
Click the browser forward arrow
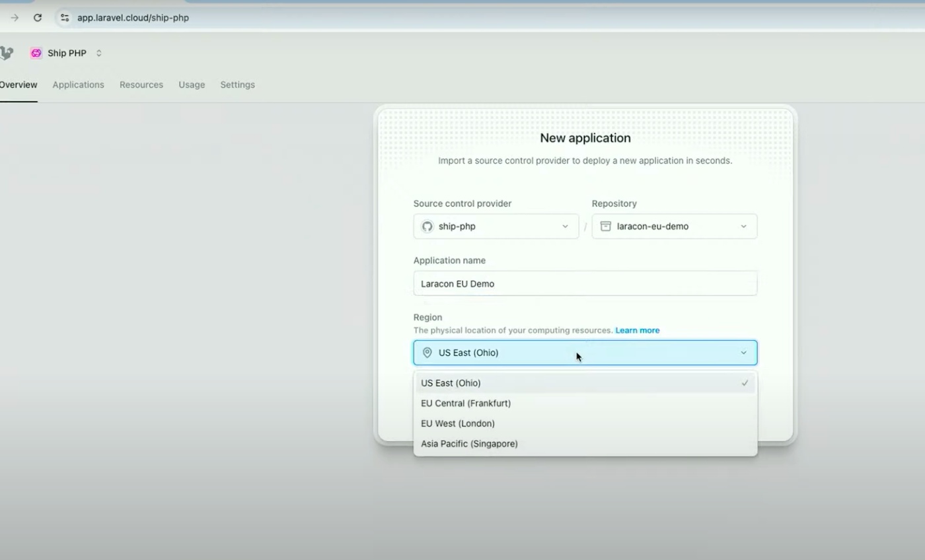coord(14,18)
